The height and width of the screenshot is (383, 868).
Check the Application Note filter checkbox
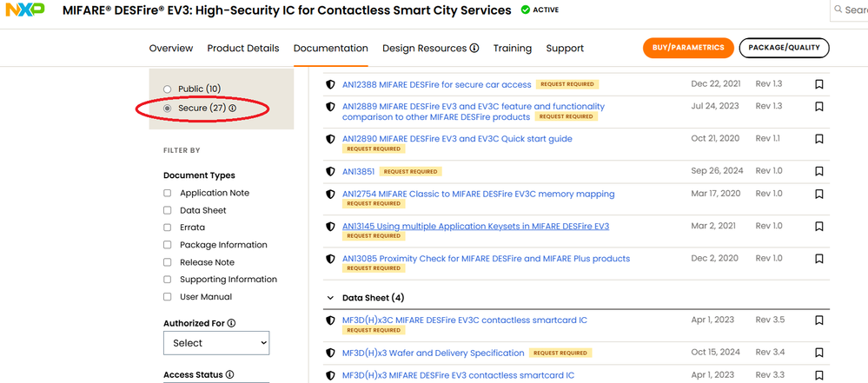[168, 194]
